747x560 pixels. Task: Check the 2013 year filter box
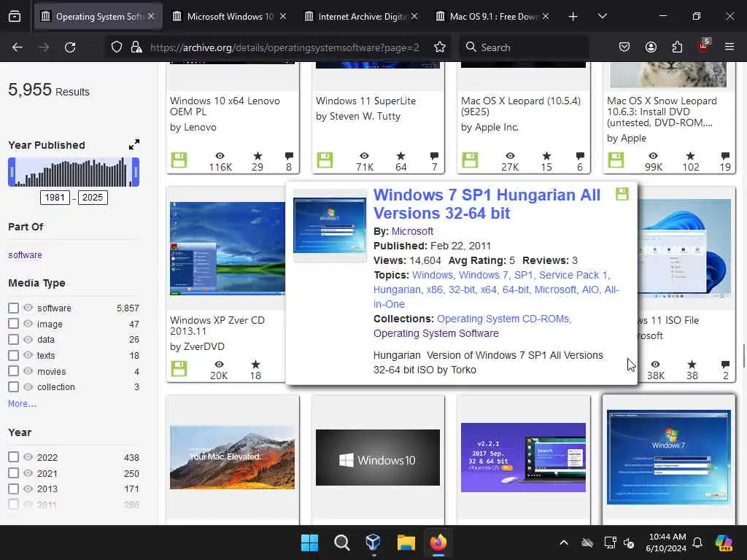click(13, 489)
